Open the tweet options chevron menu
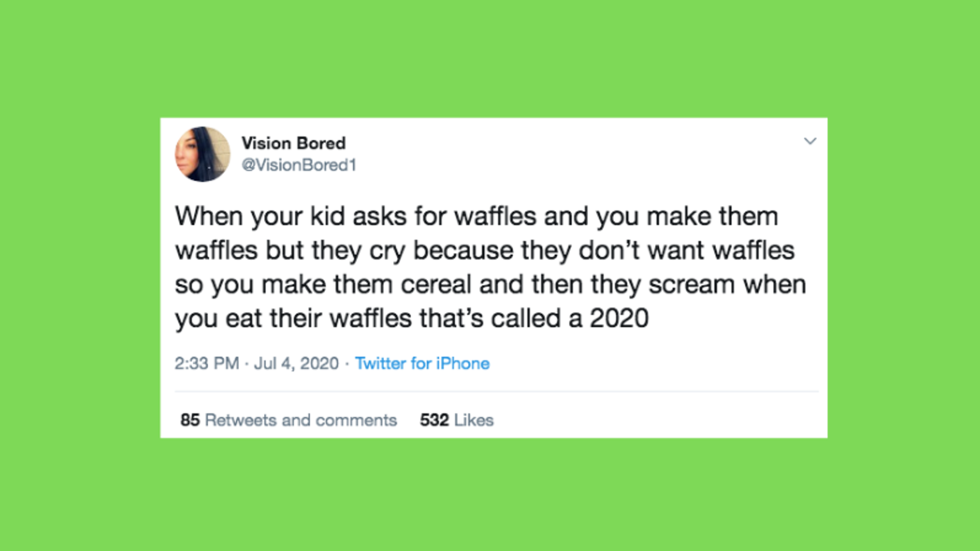 click(x=810, y=141)
